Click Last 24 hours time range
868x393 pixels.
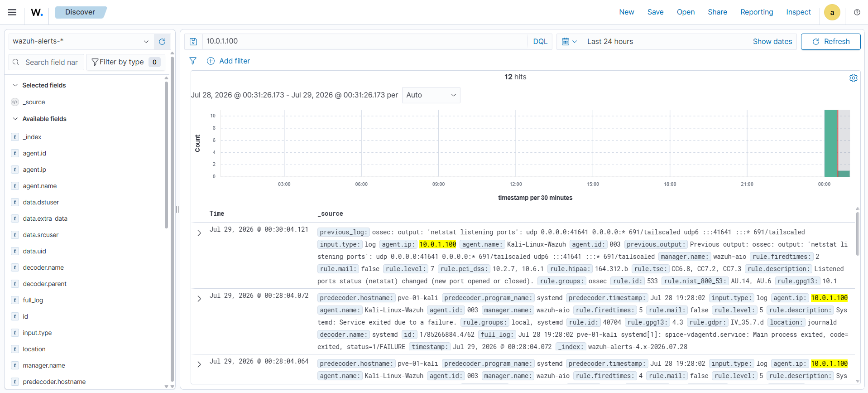[610, 41]
